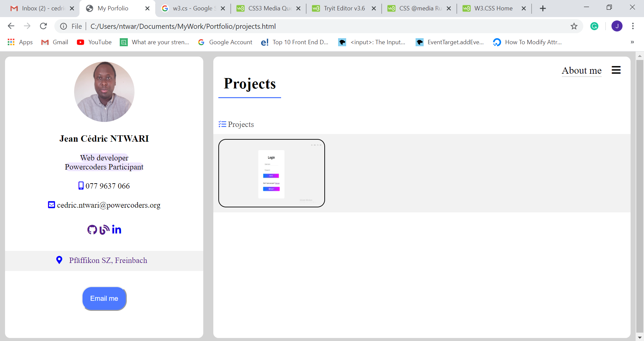
Task: Open the LinkedIn icon
Action: tap(116, 230)
